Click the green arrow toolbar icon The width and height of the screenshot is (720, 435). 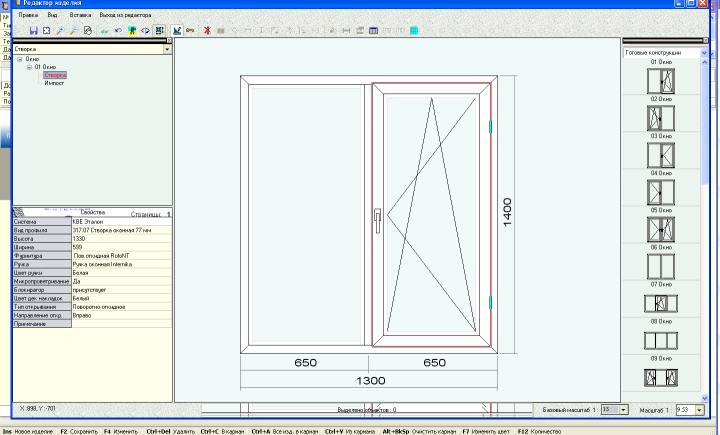pyautogui.click(x=105, y=31)
